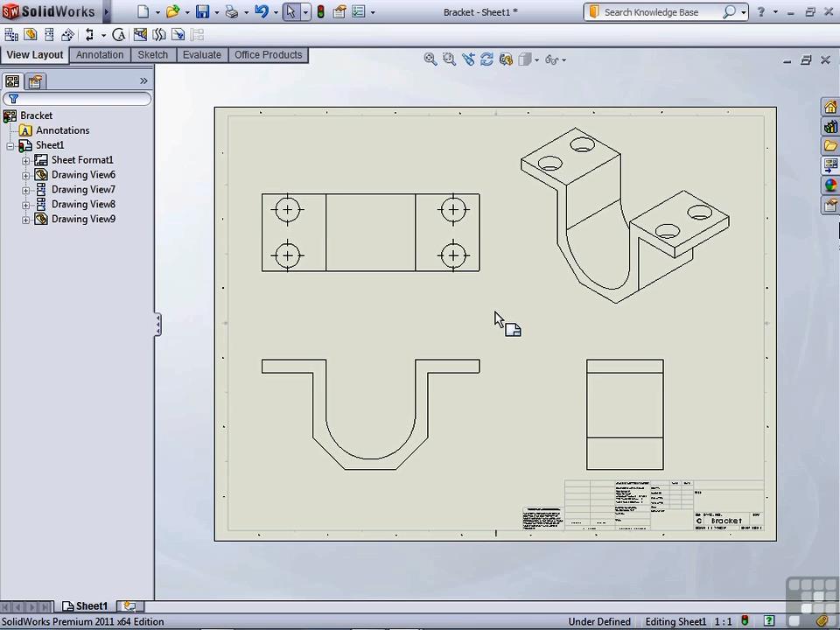Open the Undo dropdown arrow
The image size is (840, 630).
(276, 12)
